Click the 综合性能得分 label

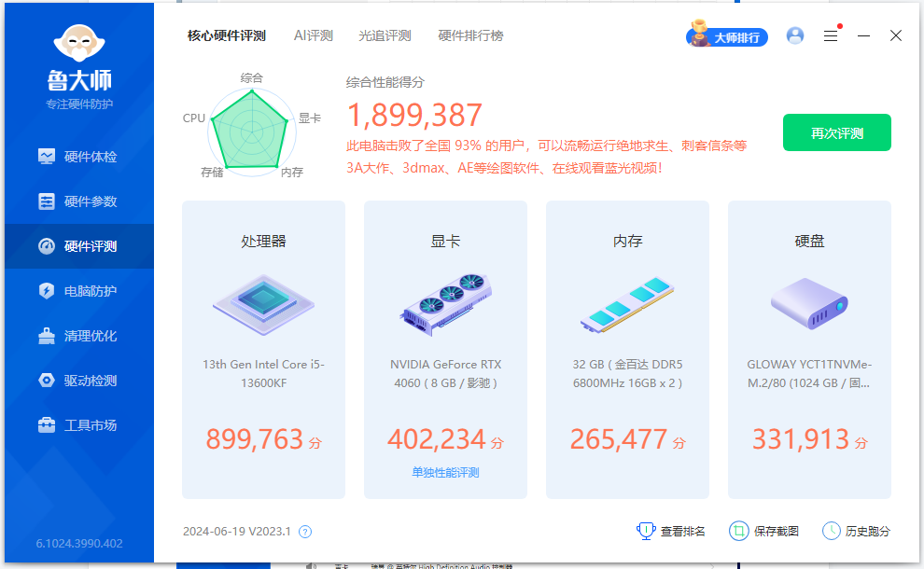tap(385, 82)
